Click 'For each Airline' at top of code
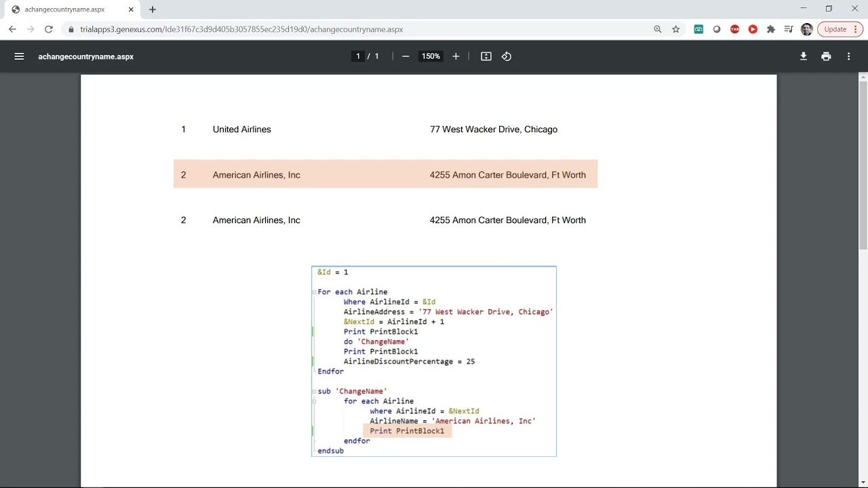 tap(353, 292)
